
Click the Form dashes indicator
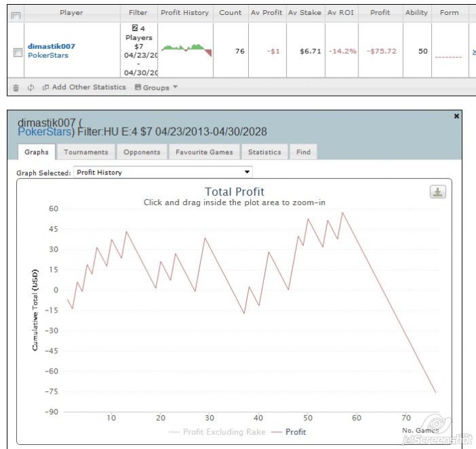(x=448, y=56)
